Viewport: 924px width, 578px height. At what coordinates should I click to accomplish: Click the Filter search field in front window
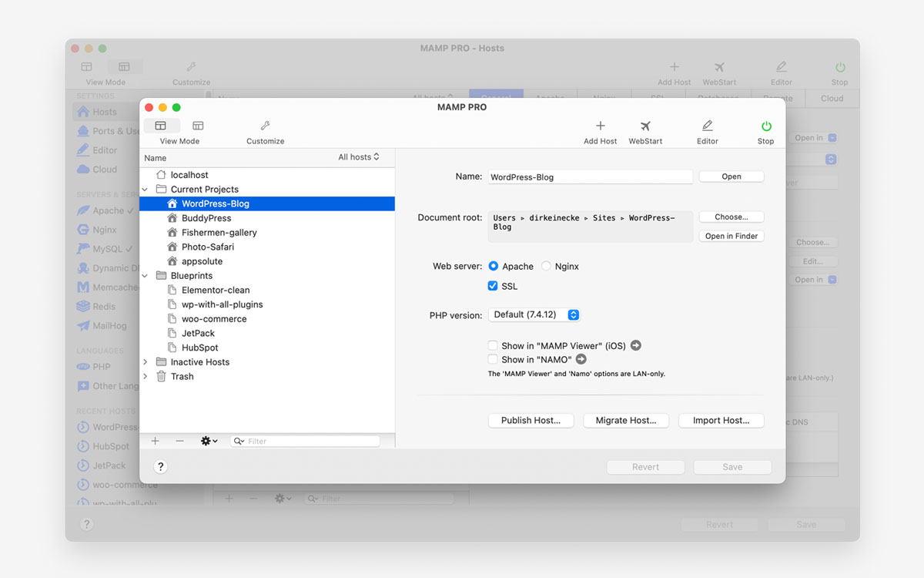coord(305,441)
